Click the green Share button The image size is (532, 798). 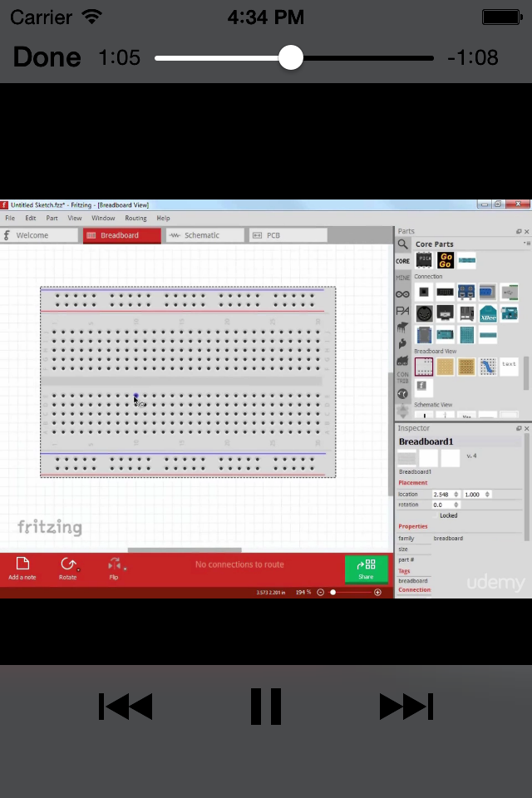(366, 569)
